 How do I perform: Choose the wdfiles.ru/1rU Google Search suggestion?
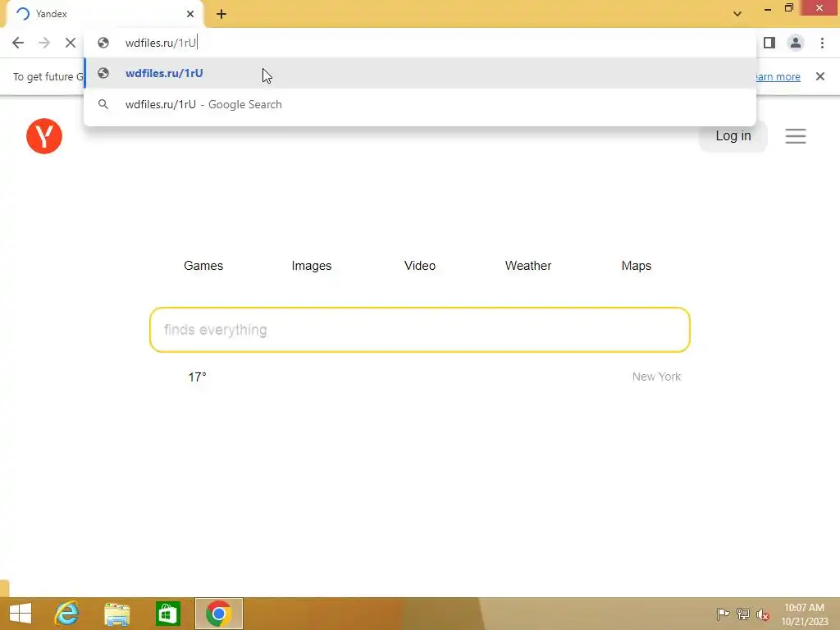[x=420, y=104]
